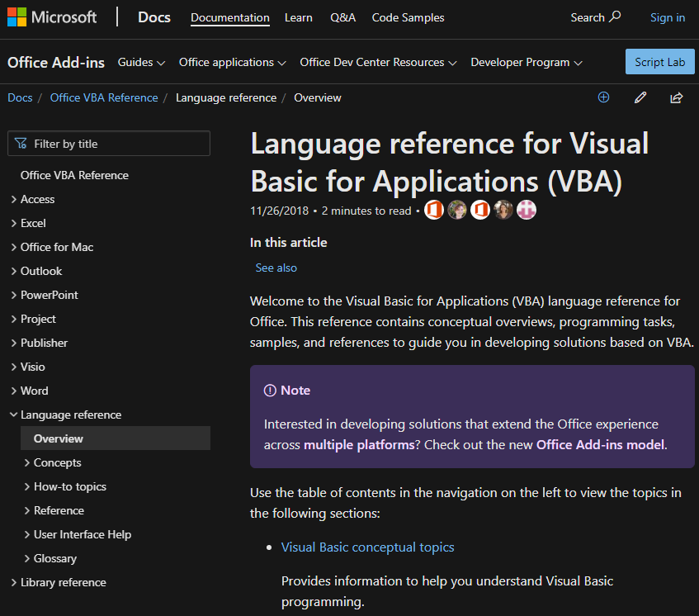Open the Office Dev Center Resources menu
The width and height of the screenshot is (699, 616).
(x=378, y=62)
